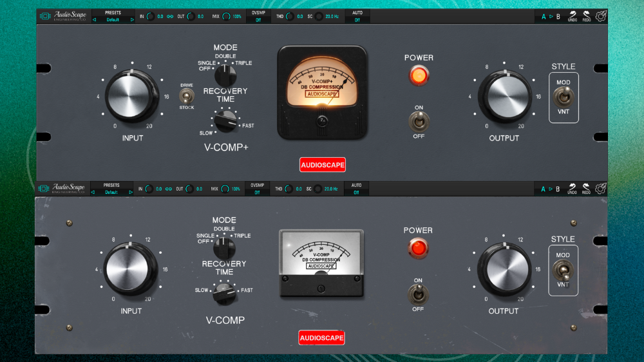Screen dimensions: 644x362
Task: Click the V-COMP compression VU meter
Action: pyautogui.click(x=321, y=263)
